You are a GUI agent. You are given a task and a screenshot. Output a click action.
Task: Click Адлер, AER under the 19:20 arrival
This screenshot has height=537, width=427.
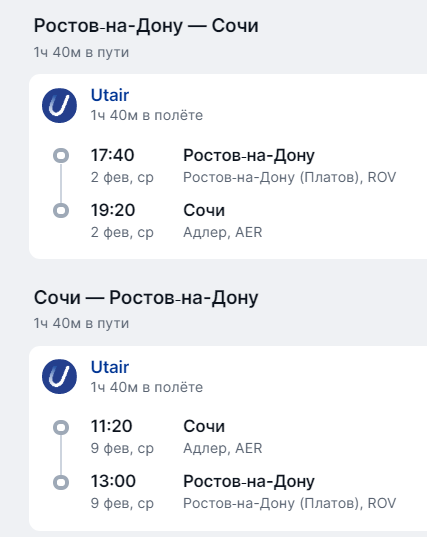[223, 232]
